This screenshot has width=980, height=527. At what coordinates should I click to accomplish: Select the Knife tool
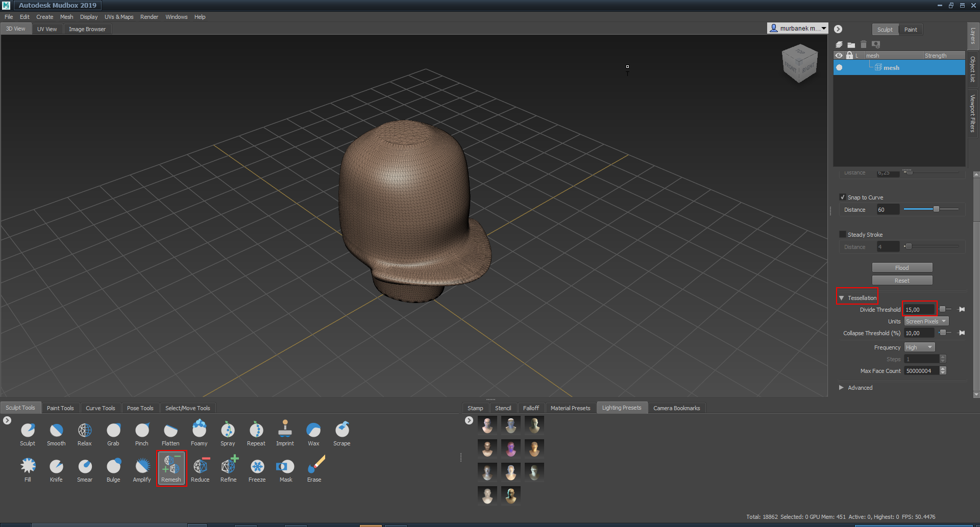point(56,467)
